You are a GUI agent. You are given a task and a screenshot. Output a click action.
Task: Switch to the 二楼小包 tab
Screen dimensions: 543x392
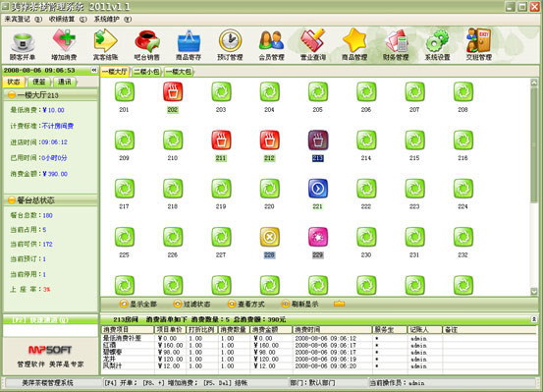pyautogui.click(x=147, y=72)
